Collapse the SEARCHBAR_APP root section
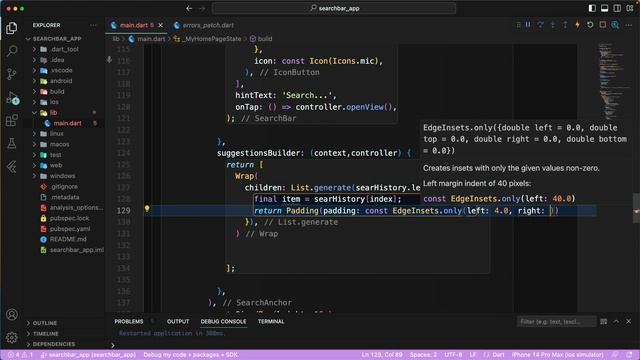This screenshot has width=640, height=360. point(57,39)
